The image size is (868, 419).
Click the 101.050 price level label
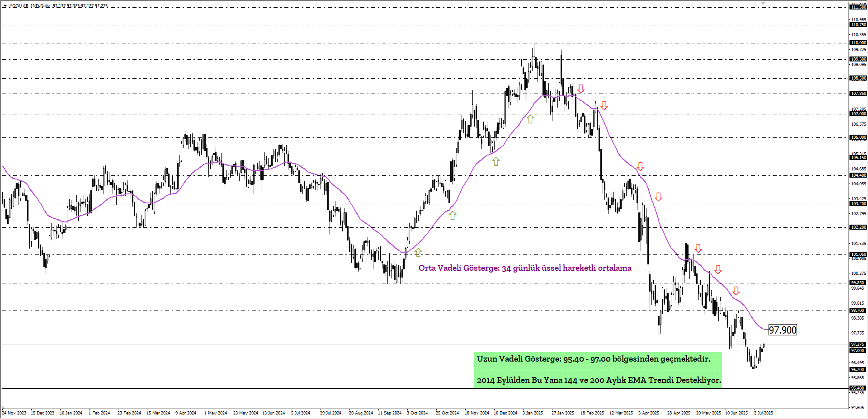[x=859, y=254]
